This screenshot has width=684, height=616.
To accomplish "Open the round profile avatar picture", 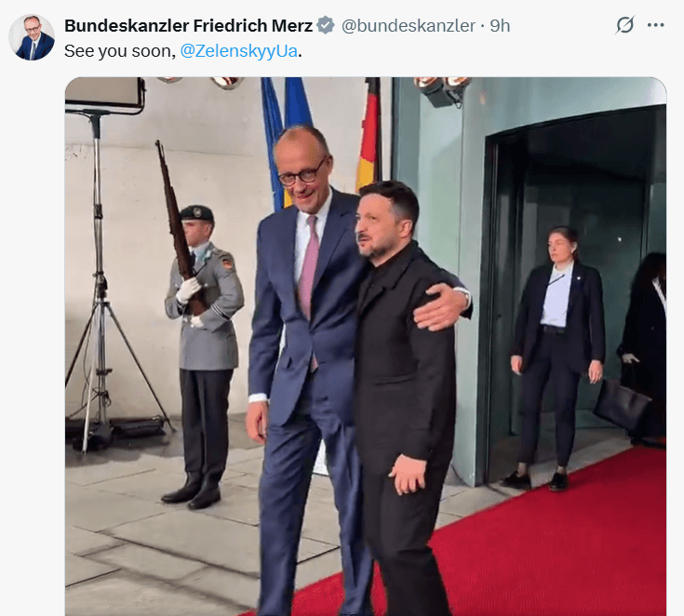I will [x=32, y=37].
